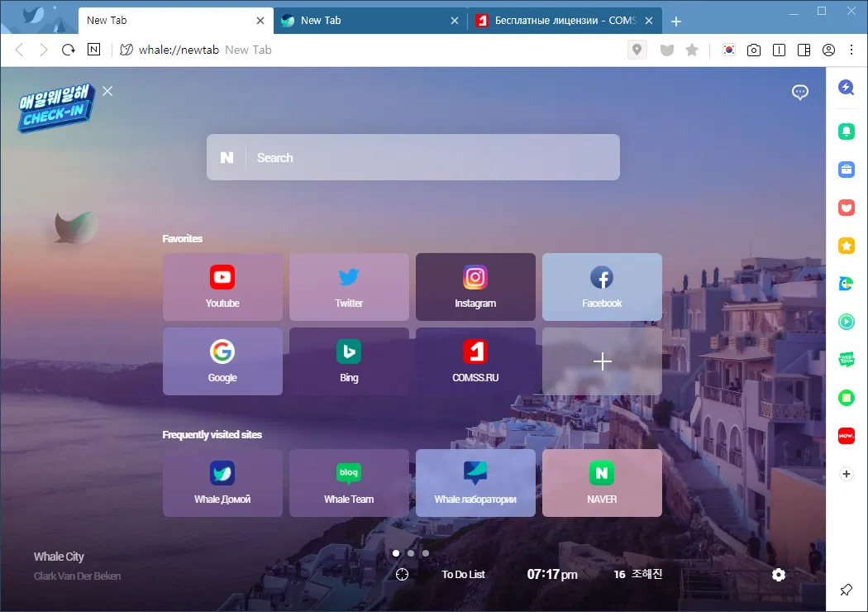Viewport: 868px width, 612px height.
Task: Open COMSS.RU favorite tile
Action: pos(475,361)
